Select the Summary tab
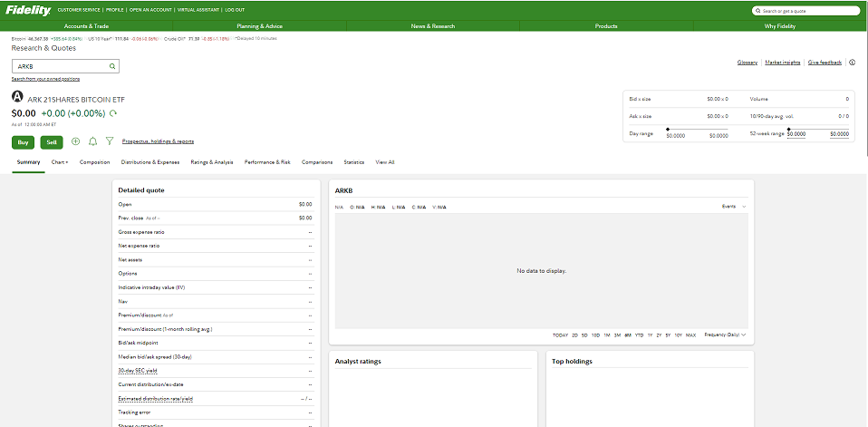The width and height of the screenshot is (868, 427). pos(28,162)
